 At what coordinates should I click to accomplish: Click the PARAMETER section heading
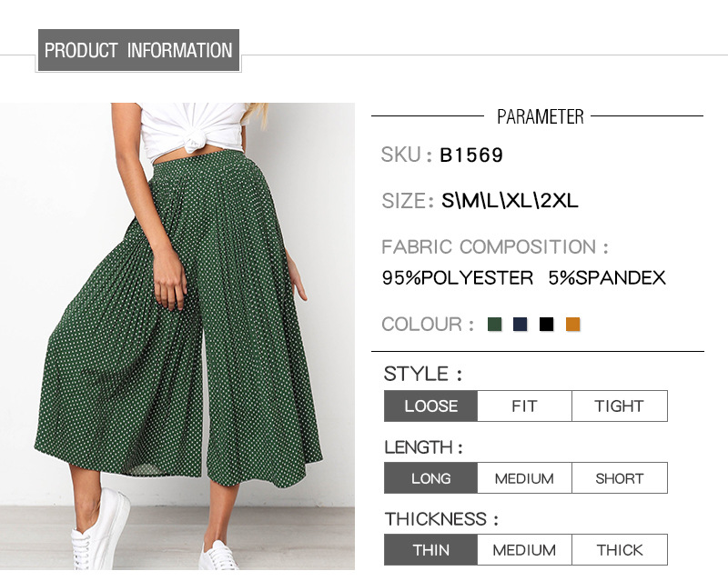540,116
